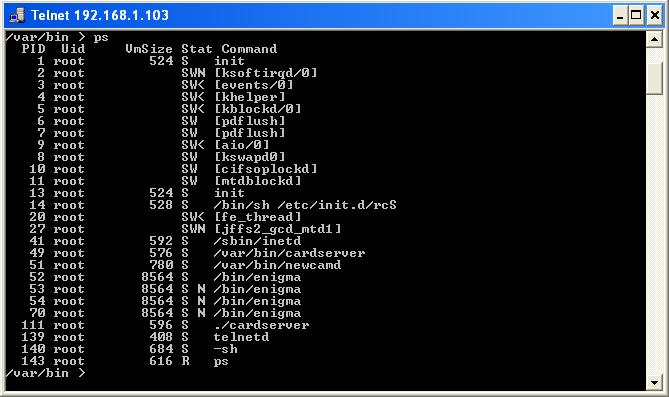Viewport: 669px width, 397px height.
Task: Click '[fe_thread]' process name
Action: [258, 217]
